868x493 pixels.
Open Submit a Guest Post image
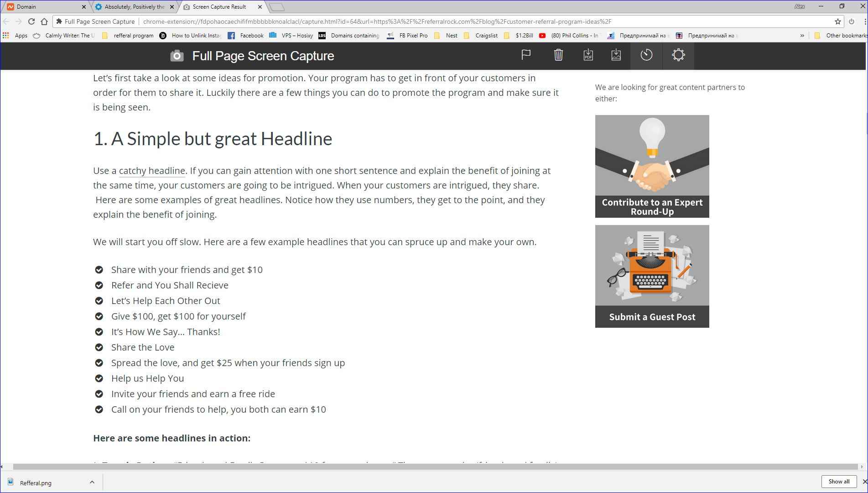(652, 276)
